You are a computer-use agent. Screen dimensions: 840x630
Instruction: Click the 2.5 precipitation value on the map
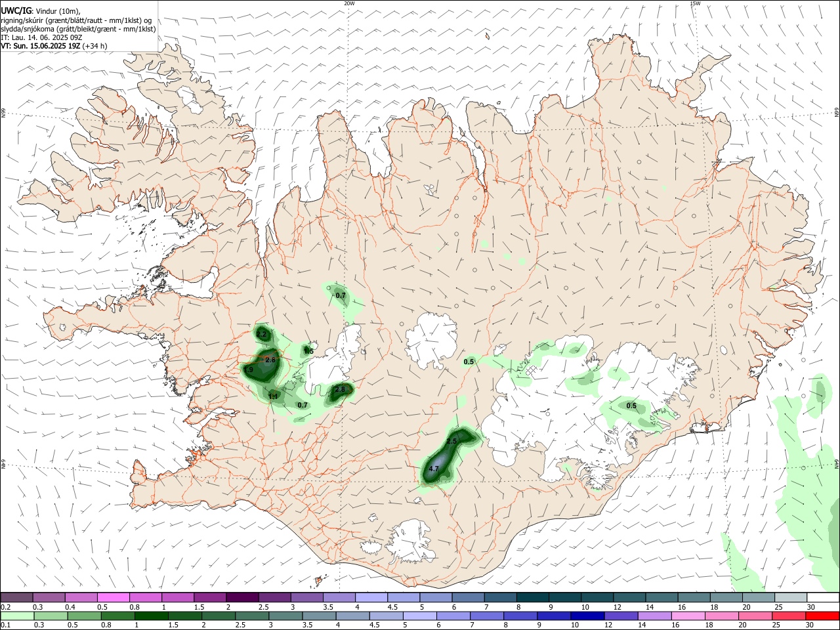(x=451, y=442)
